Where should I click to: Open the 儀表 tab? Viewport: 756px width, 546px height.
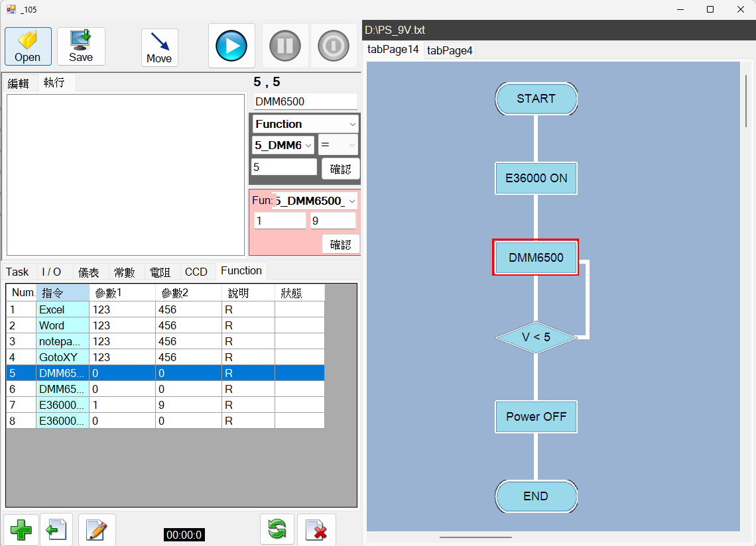(x=89, y=272)
